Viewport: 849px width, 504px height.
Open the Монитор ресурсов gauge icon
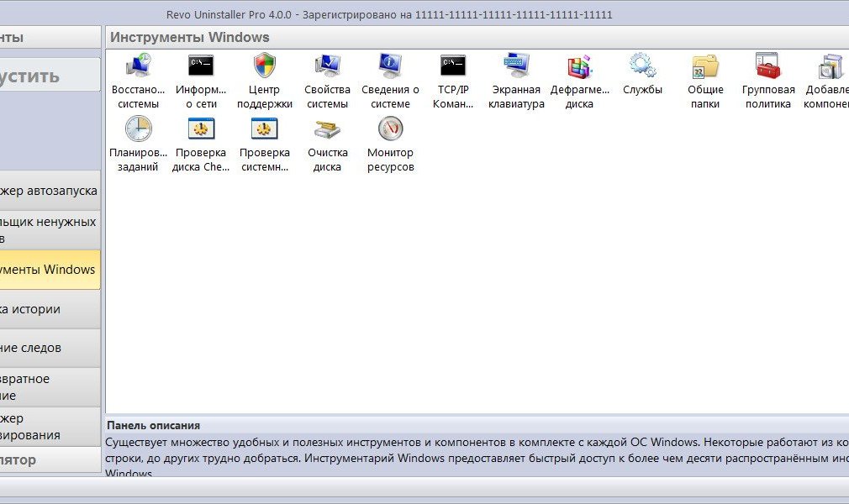tap(390, 129)
